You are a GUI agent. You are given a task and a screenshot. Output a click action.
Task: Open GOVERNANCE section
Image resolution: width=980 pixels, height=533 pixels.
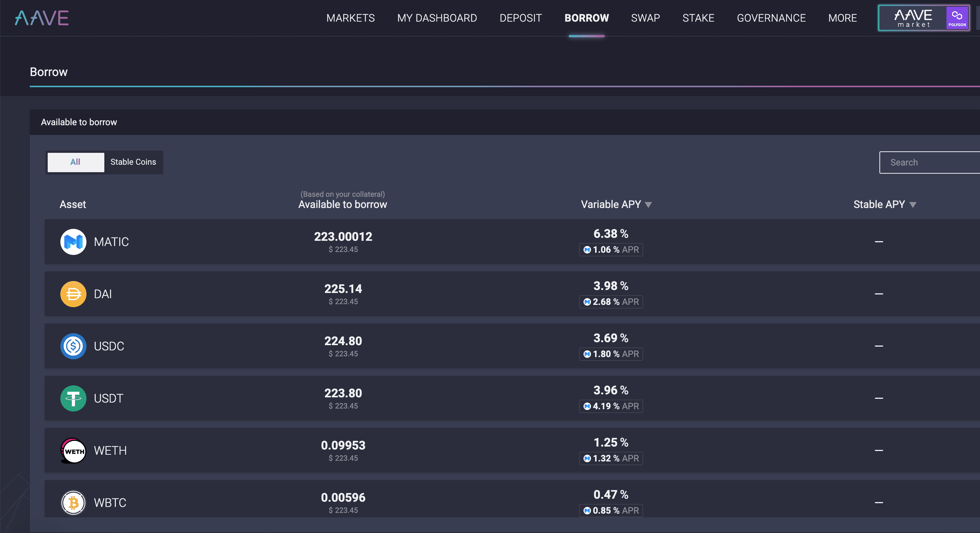[x=771, y=18]
